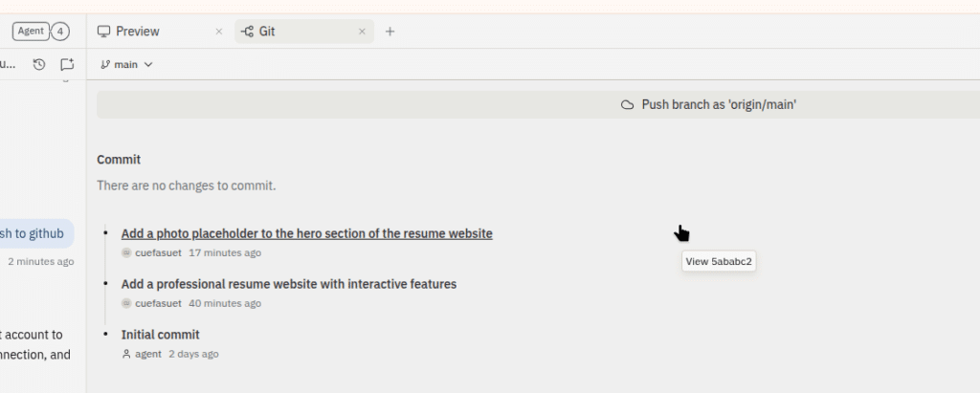Open the professional resume website commit
This screenshot has width=980, height=393.
coord(288,284)
